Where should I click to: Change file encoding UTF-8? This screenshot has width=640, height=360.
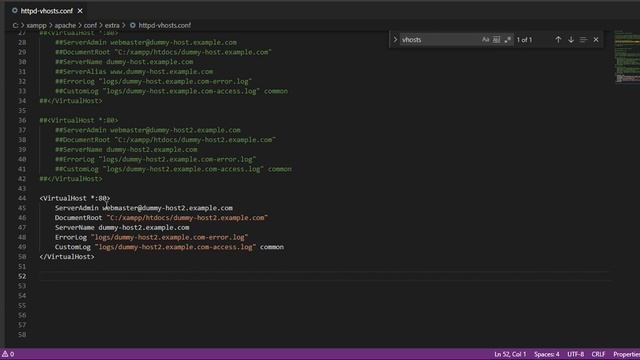click(576, 354)
